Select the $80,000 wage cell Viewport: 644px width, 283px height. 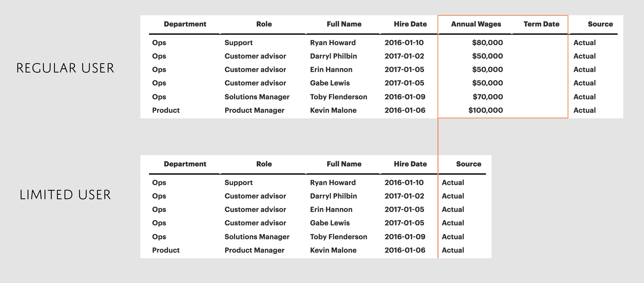(487, 42)
